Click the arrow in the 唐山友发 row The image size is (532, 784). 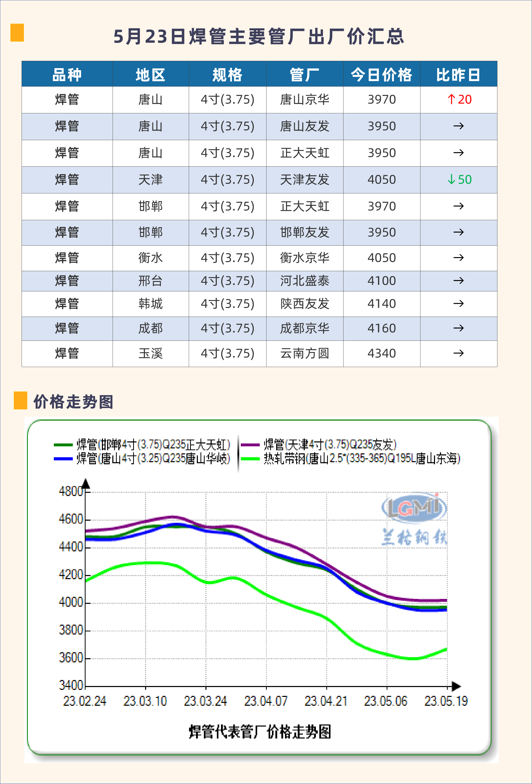(x=458, y=126)
